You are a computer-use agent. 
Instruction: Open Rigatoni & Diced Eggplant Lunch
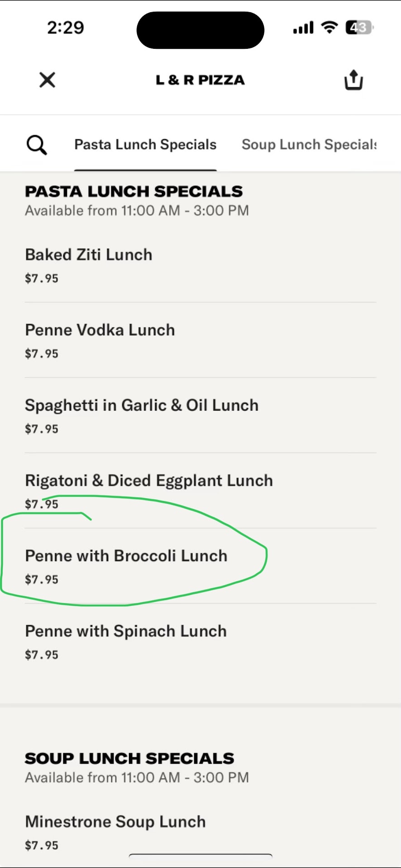(149, 481)
